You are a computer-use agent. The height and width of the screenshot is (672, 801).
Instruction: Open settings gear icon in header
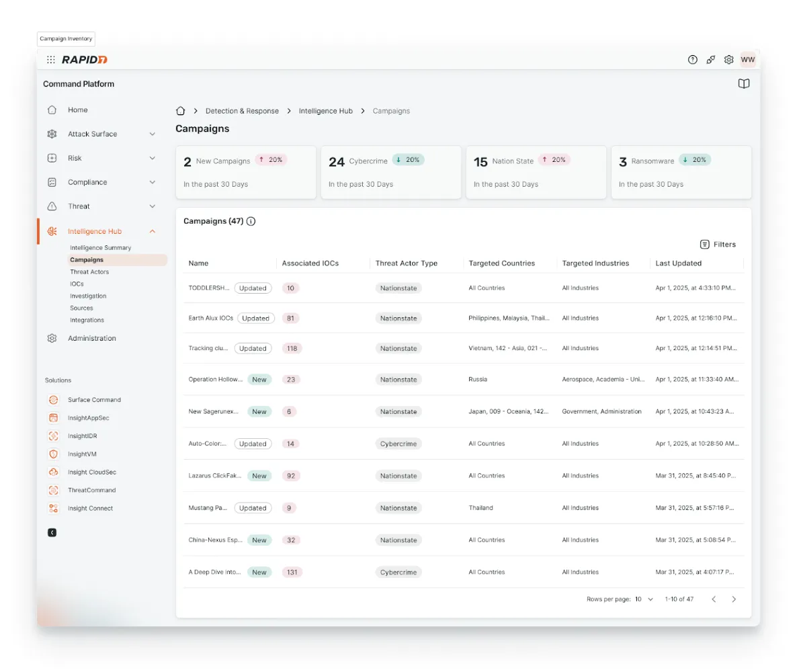728,60
